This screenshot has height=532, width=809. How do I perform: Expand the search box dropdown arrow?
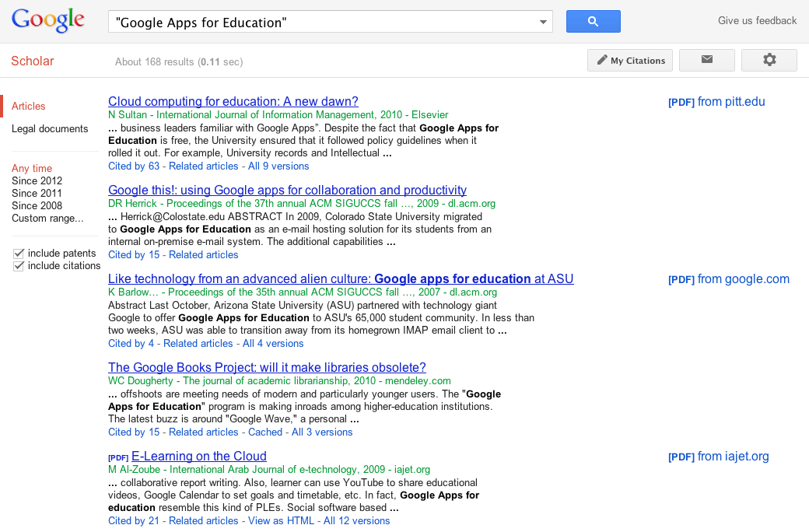(543, 22)
